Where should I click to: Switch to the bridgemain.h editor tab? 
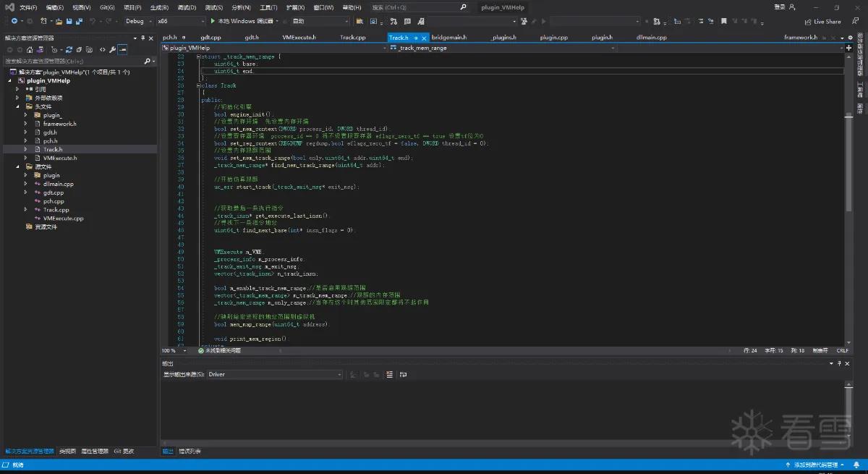pos(448,37)
